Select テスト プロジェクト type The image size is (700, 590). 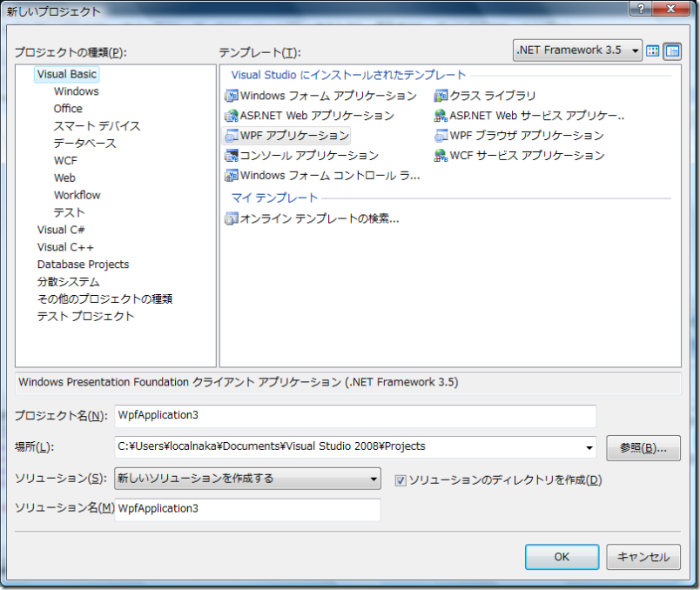tap(85, 317)
